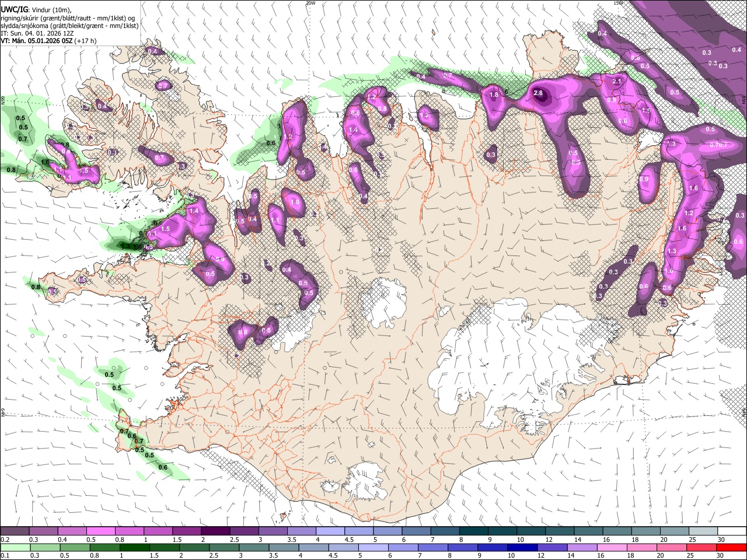Click the 2.1 precipitation value on map

point(617,82)
